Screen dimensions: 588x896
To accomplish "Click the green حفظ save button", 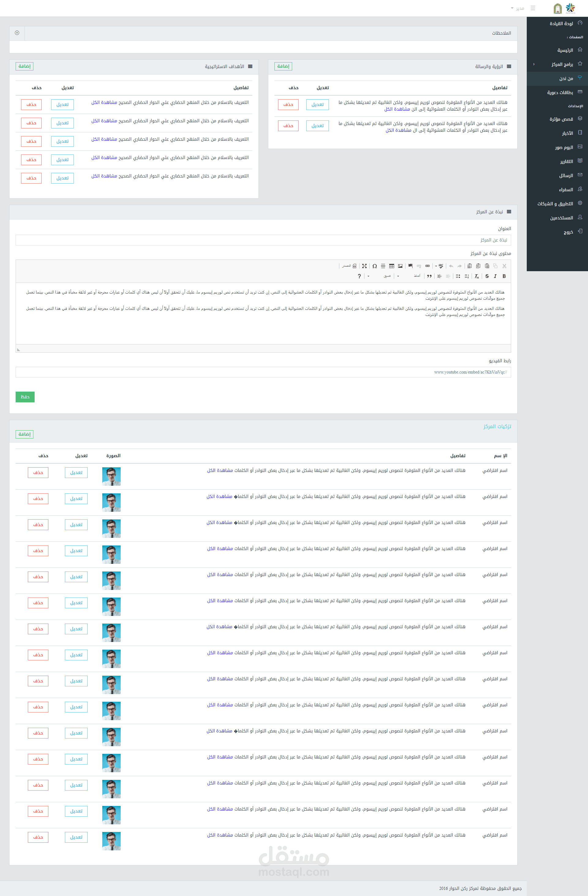I will (25, 397).
